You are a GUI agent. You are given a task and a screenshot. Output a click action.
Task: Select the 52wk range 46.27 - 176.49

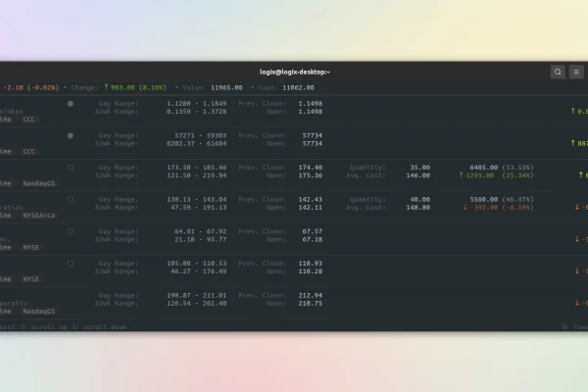197,271
